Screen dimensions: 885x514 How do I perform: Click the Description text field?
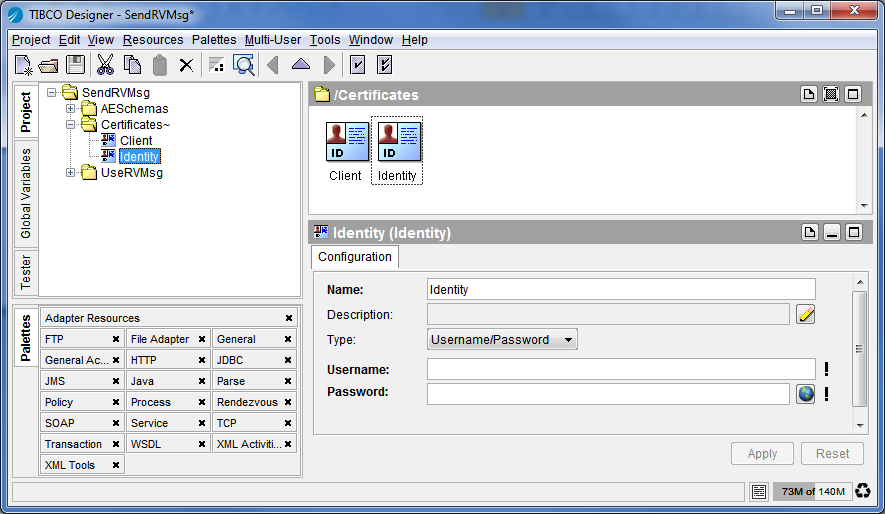click(x=608, y=314)
